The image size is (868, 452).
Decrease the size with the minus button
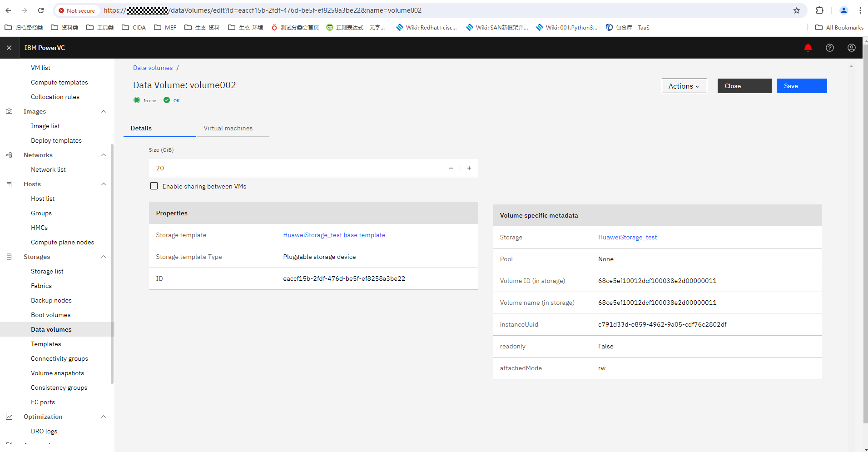pos(451,168)
